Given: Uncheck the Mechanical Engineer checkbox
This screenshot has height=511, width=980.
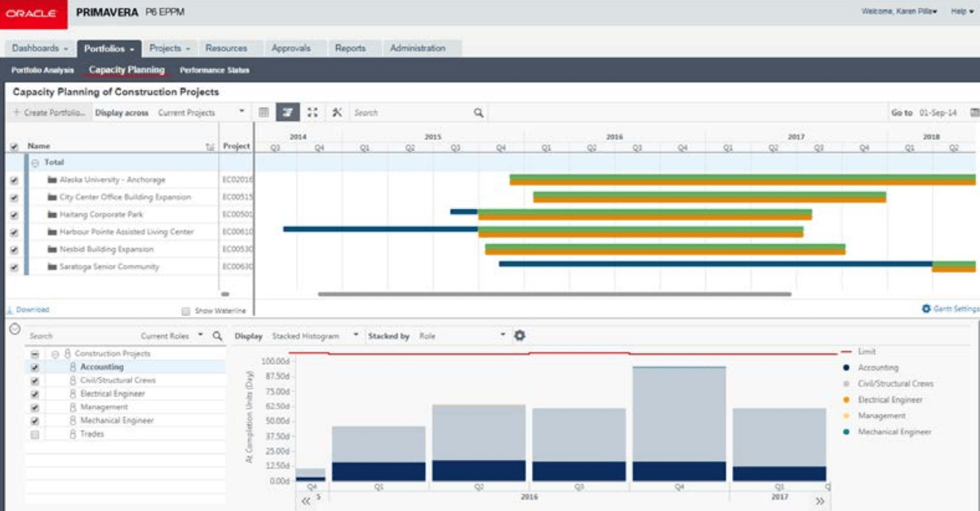Looking at the screenshot, I should (x=35, y=421).
